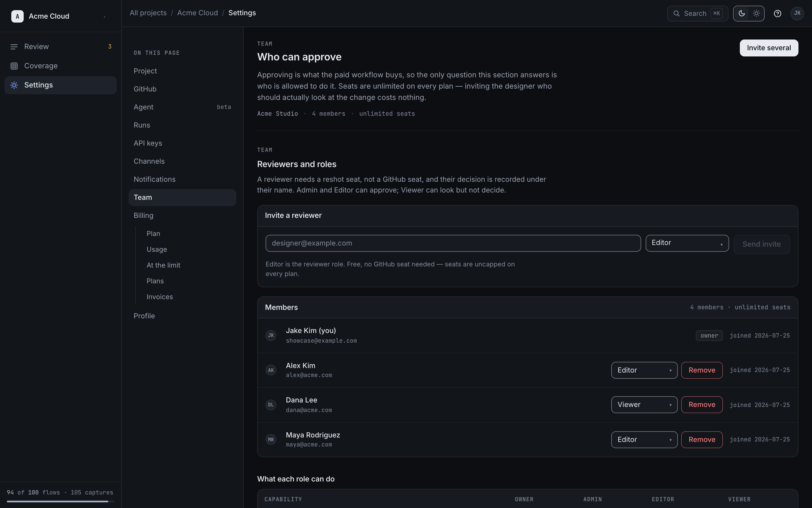Remove Dana Lee from the team
The width and height of the screenshot is (812, 508).
701,405
